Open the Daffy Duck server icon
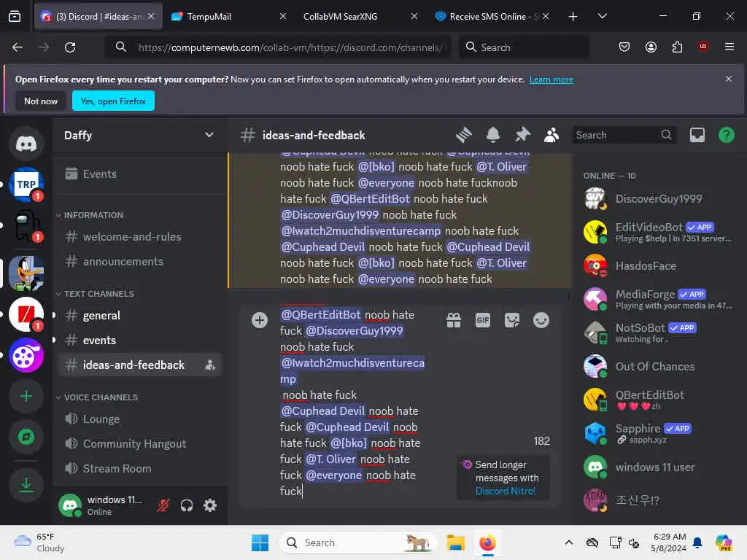The height and width of the screenshot is (560, 747). click(26, 273)
